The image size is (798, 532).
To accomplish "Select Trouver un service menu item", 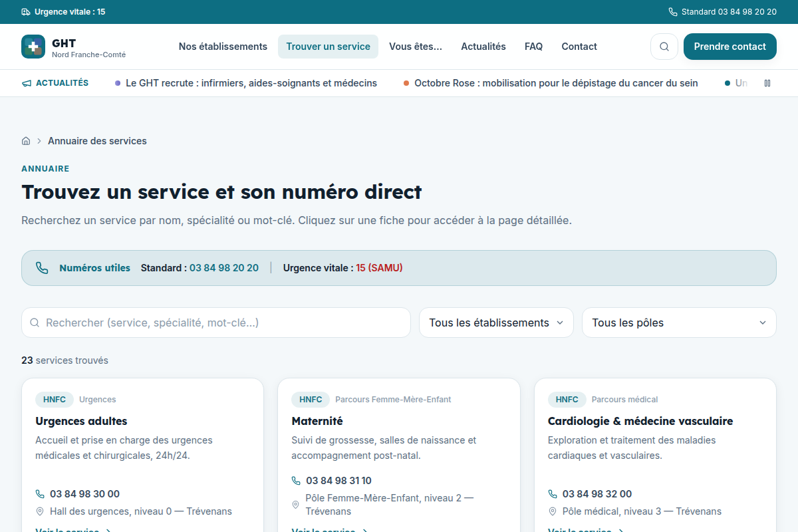I will coord(328,47).
